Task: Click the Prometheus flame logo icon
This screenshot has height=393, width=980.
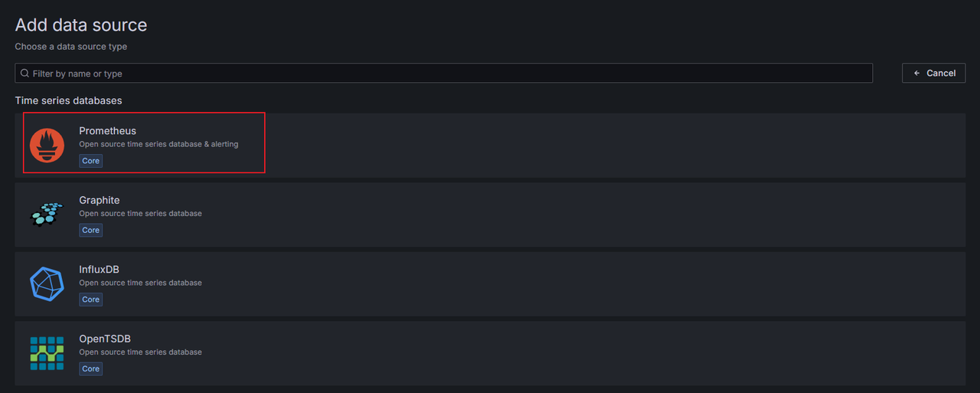Action: 47,146
